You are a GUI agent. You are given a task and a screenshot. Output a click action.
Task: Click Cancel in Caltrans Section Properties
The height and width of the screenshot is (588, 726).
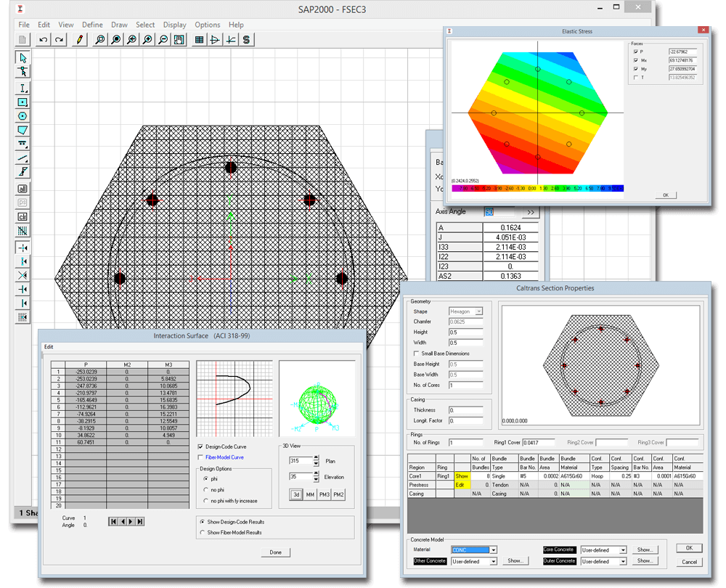pyautogui.click(x=689, y=562)
